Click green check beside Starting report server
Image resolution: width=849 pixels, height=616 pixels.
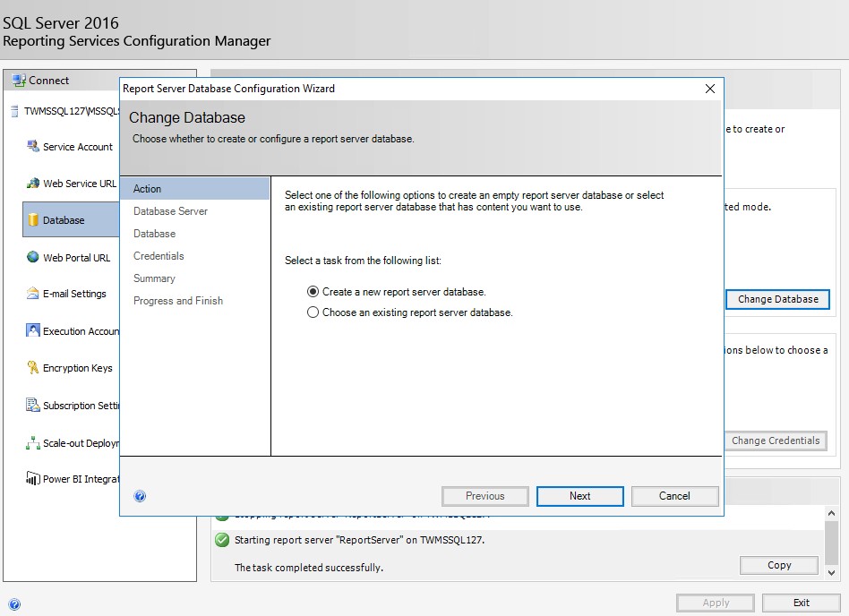tap(222, 540)
